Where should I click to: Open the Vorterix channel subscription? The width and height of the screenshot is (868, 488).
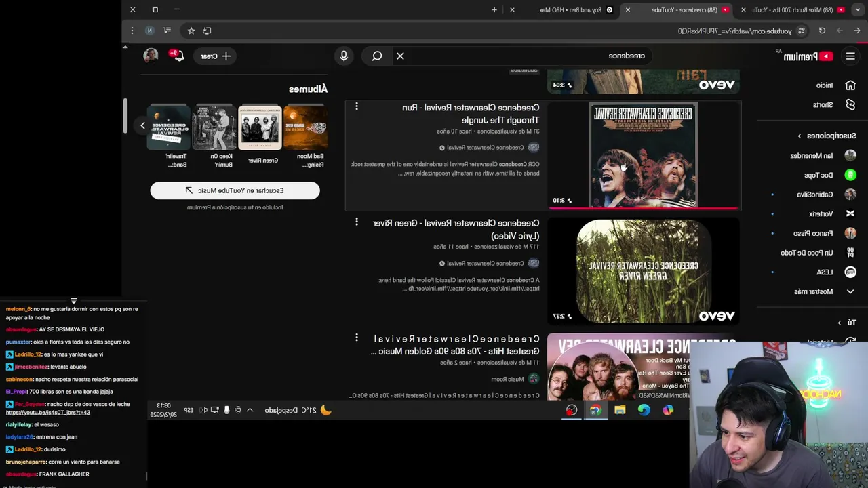(831, 213)
